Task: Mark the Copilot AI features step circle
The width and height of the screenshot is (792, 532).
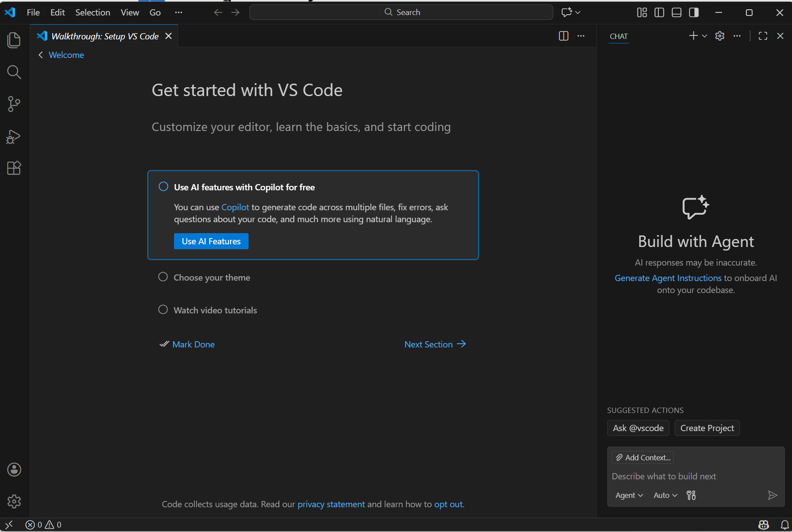Action: click(x=163, y=187)
